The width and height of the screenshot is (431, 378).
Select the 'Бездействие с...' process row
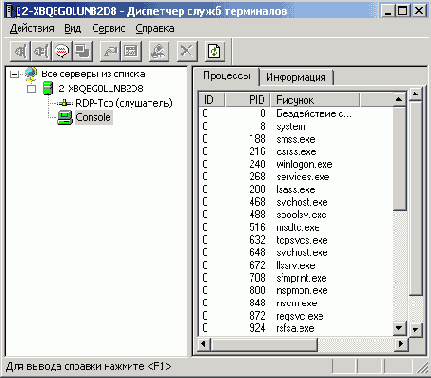pos(296,114)
